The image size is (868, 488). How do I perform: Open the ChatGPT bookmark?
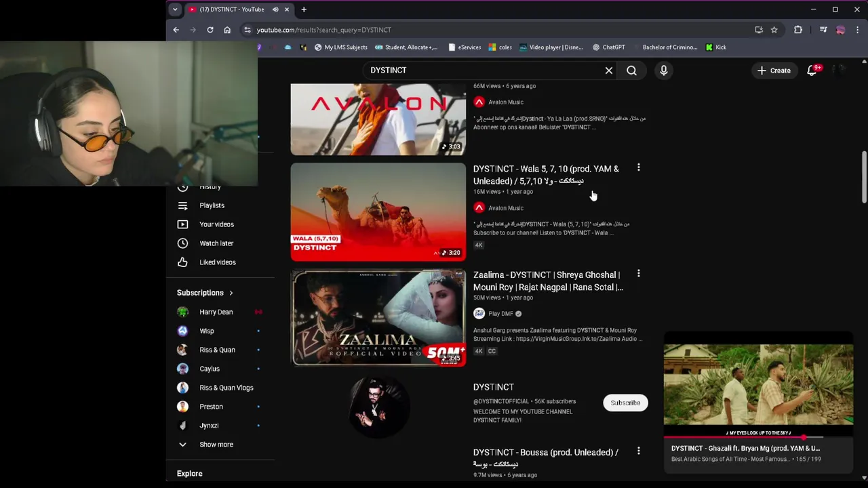(x=608, y=47)
